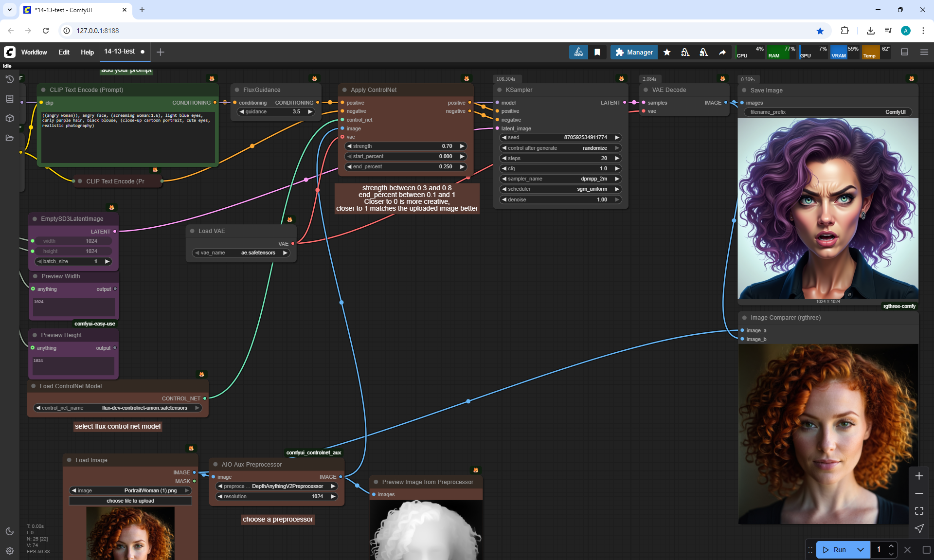Click choose file to upload button
Image resolution: width=934 pixels, height=560 pixels.
[x=130, y=501]
